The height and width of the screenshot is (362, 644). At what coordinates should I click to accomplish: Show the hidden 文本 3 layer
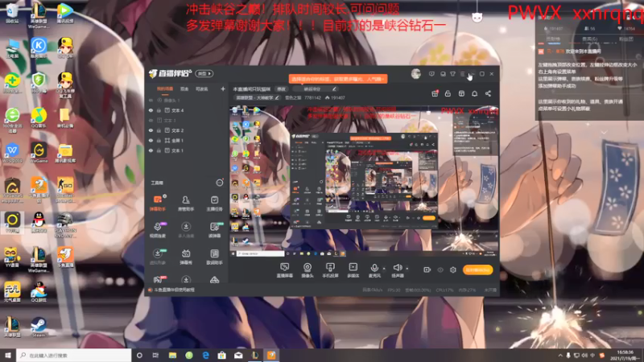[x=151, y=120]
